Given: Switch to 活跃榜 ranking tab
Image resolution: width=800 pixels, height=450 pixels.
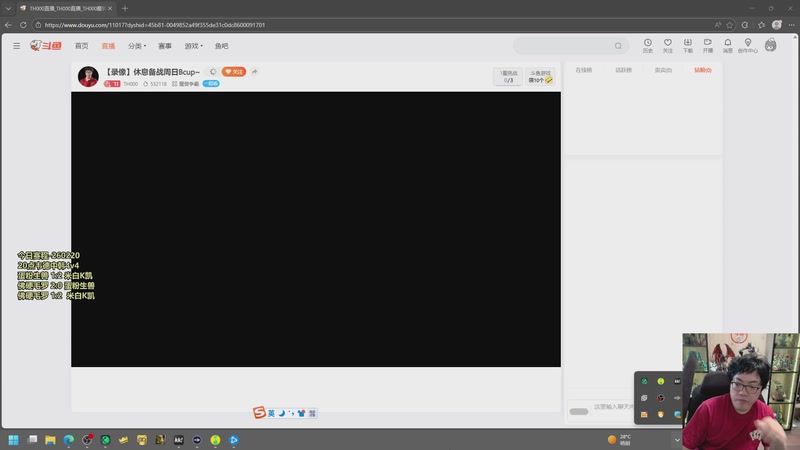Looking at the screenshot, I should [623, 70].
